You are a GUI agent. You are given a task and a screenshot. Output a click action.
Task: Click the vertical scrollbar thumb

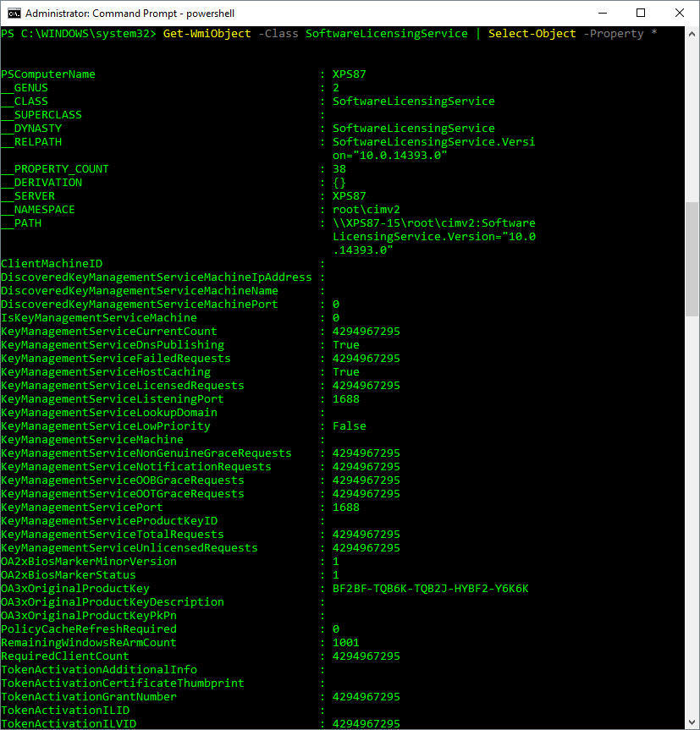[x=692, y=260]
